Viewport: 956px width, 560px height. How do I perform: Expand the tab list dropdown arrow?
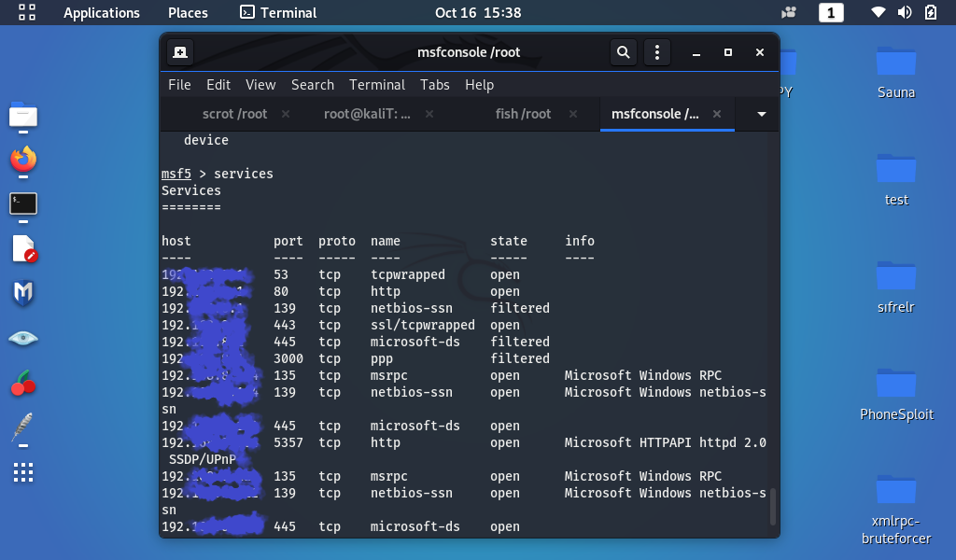tap(759, 114)
